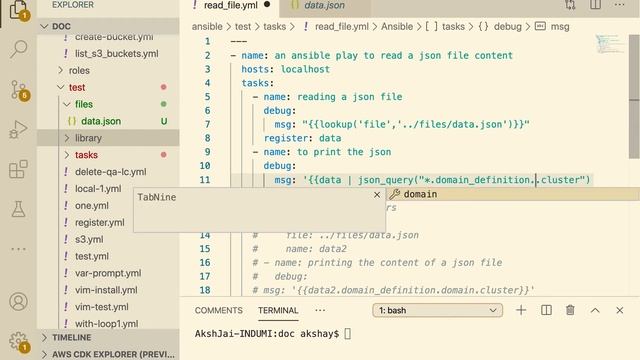Split the terminal panel
Screen dimensions: 640x360
(x=546, y=310)
